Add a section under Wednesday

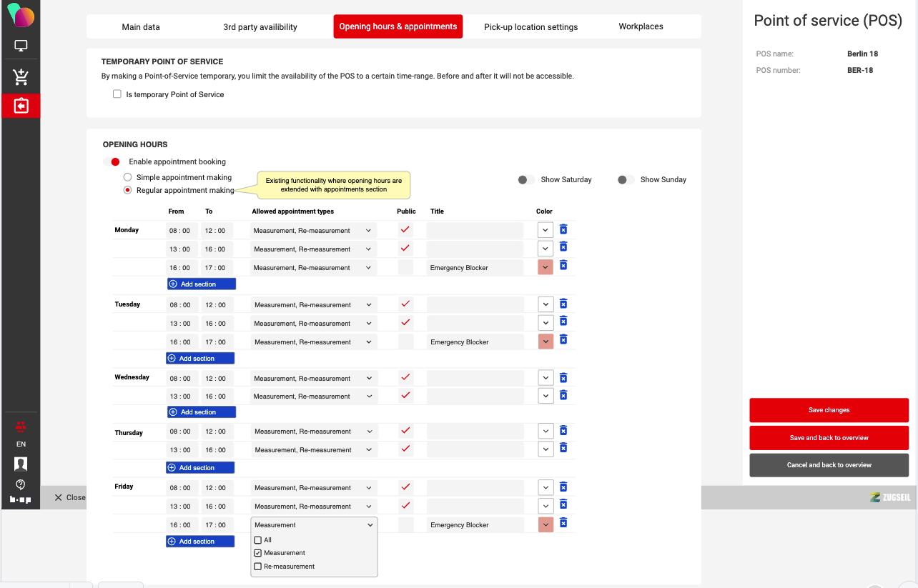click(201, 412)
